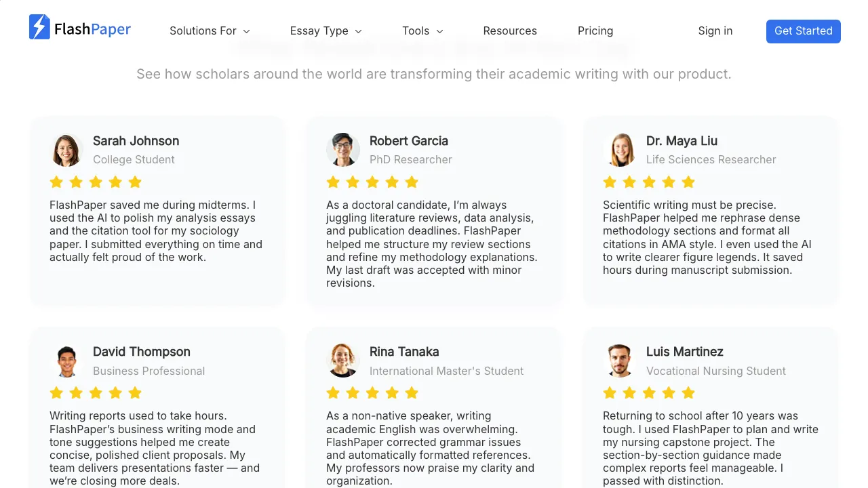The width and height of the screenshot is (868, 488).
Task: Click the fifth star in David Thompson's rating
Action: coord(135,393)
